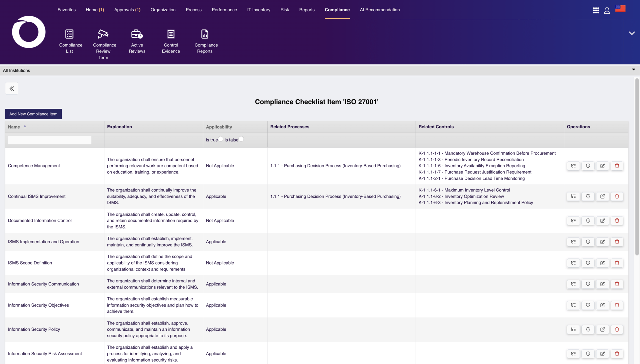Delete the Information Security Policy item
This screenshot has width=640, height=364.
click(617, 329)
